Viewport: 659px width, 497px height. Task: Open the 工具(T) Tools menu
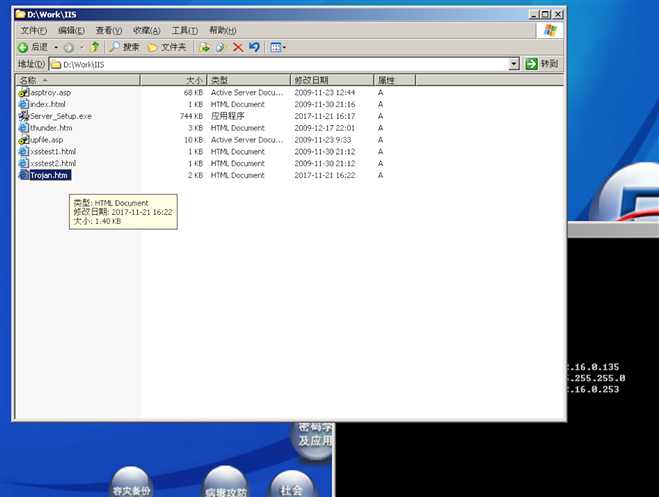185,30
